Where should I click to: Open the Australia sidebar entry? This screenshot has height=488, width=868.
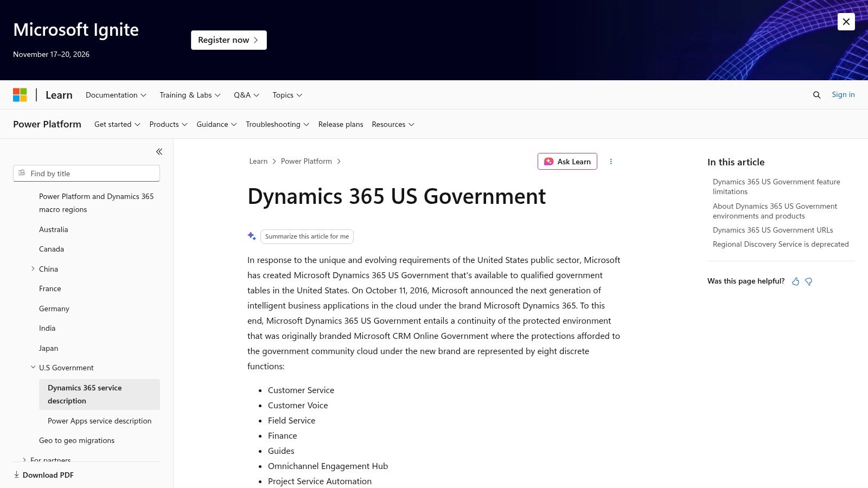coord(53,229)
